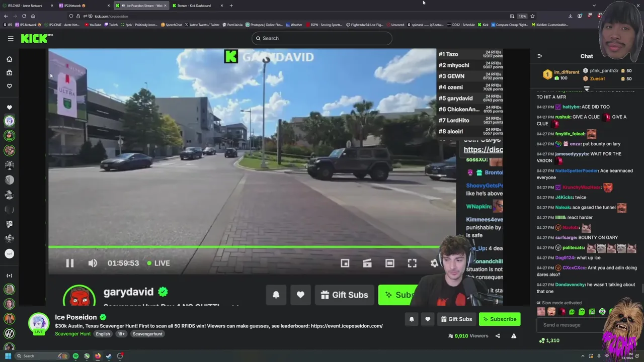
Task: Click the Search box on Kick
Action: point(322,38)
